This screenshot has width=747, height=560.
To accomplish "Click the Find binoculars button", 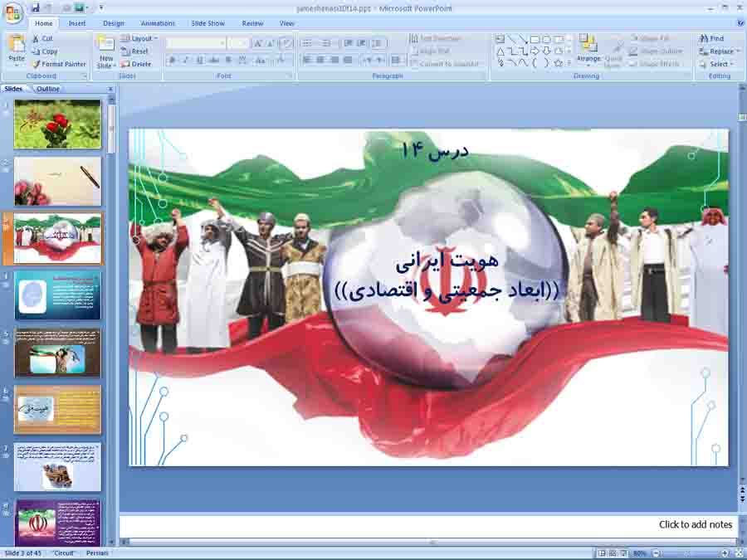I will pyautogui.click(x=711, y=38).
